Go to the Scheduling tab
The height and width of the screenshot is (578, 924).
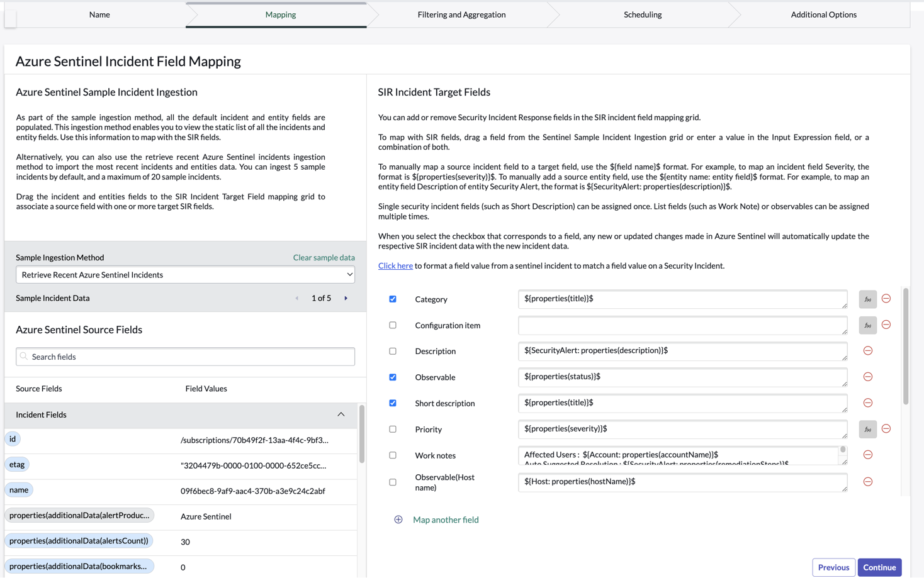pos(643,14)
